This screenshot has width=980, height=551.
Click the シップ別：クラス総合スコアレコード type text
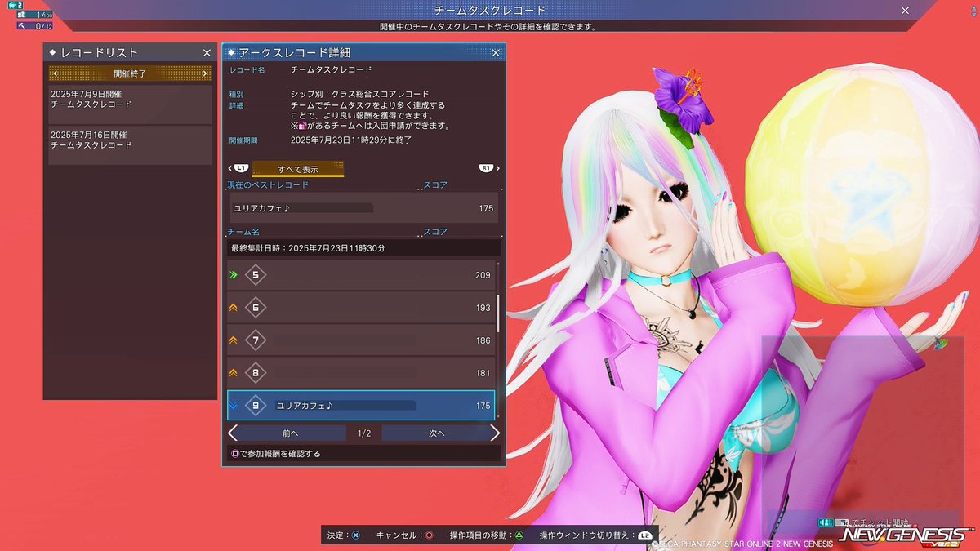(x=359, y=95)
